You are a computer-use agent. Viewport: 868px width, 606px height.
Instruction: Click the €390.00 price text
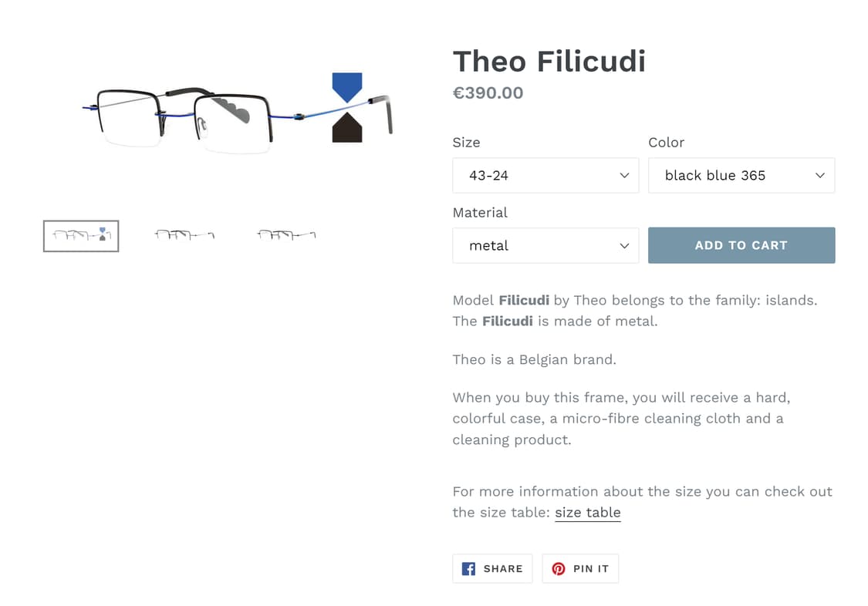coord(488,93)
